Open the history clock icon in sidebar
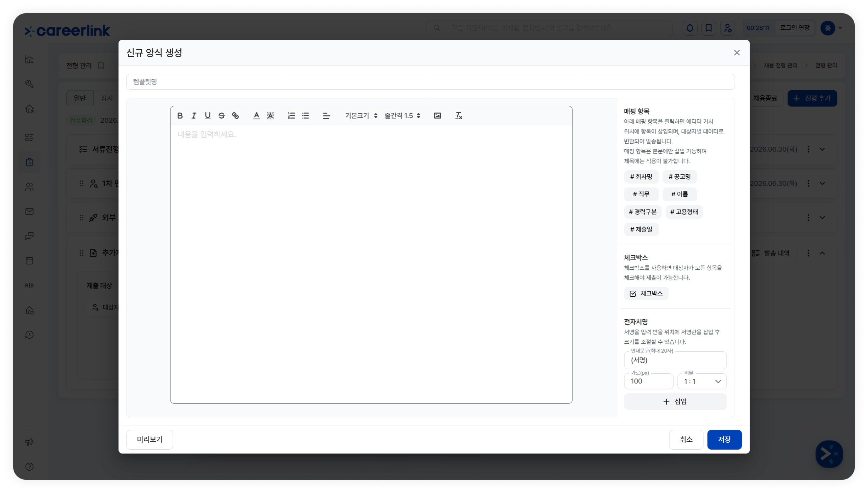868x493 pixels. [30, 335]
